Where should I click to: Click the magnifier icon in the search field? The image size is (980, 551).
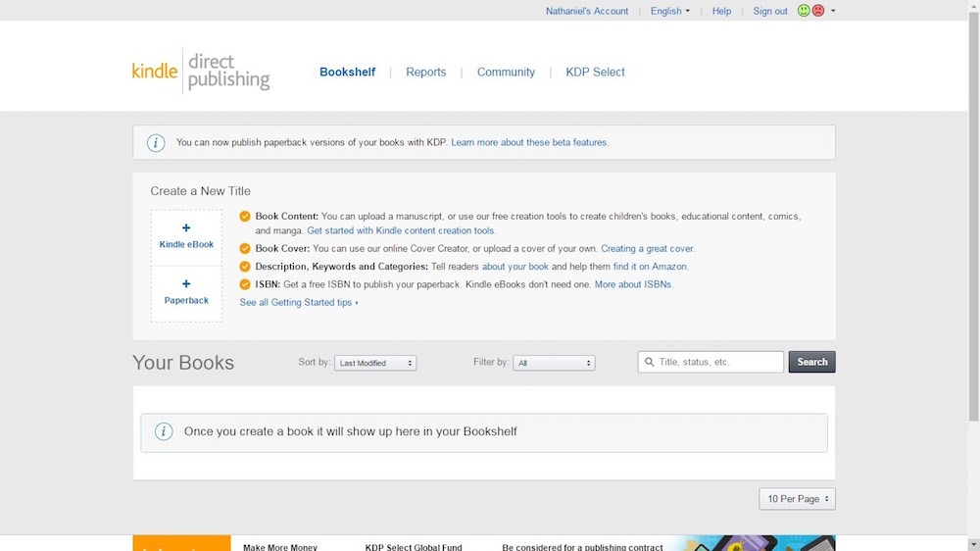pyautogui.click(x=650, y=362)
